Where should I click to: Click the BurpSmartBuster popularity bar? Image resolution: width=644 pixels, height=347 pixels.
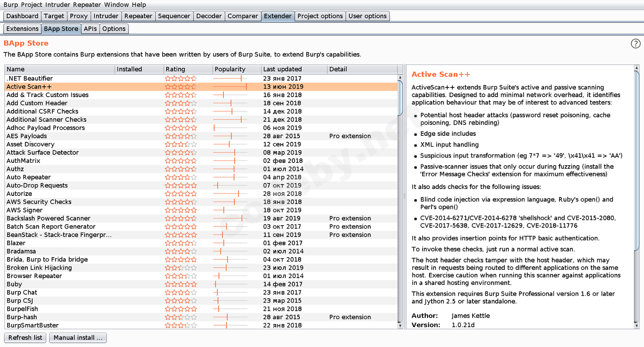click(x=230, y=325)
